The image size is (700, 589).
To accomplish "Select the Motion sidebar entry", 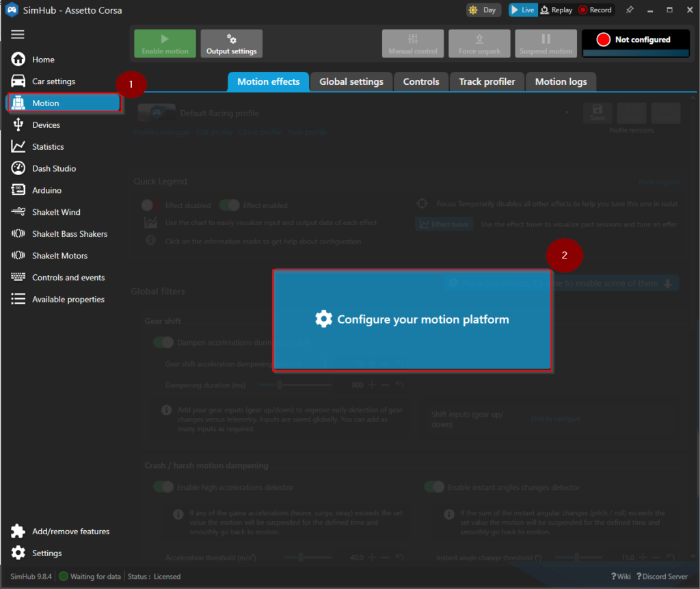I will point(65,103).
